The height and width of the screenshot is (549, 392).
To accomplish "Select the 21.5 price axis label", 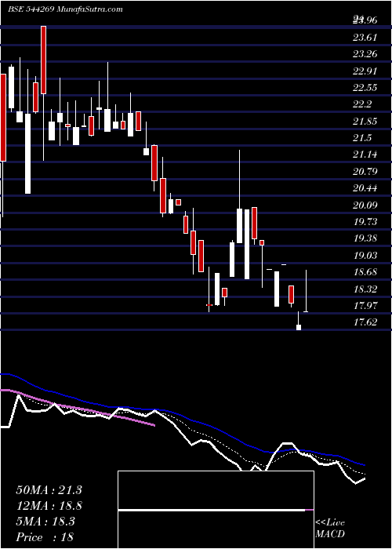I will 362,138.
